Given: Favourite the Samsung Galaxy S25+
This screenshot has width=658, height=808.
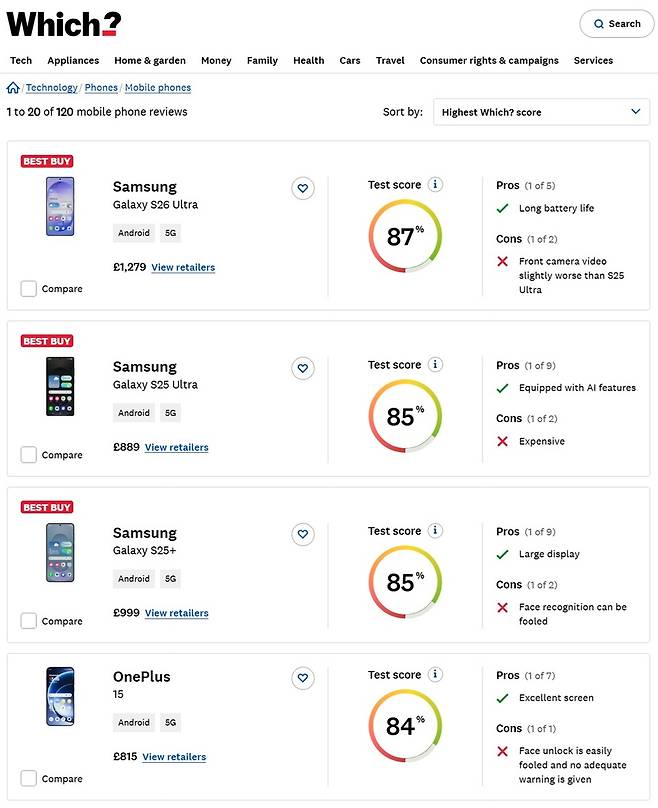Looking at the screenshot, I should (303, 534).
